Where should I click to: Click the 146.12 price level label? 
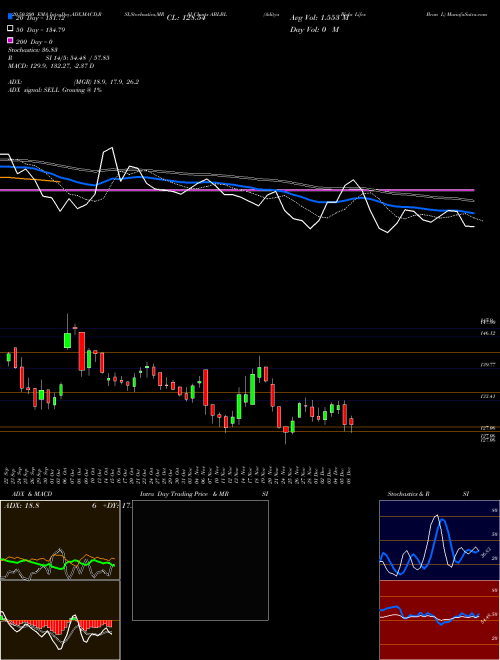pyautogui.click(x=488, y=333)
